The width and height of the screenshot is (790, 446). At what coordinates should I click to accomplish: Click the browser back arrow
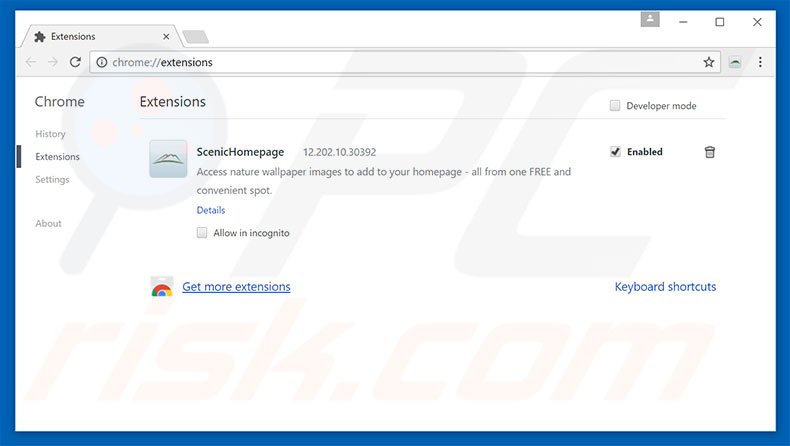tap(31, 62)
